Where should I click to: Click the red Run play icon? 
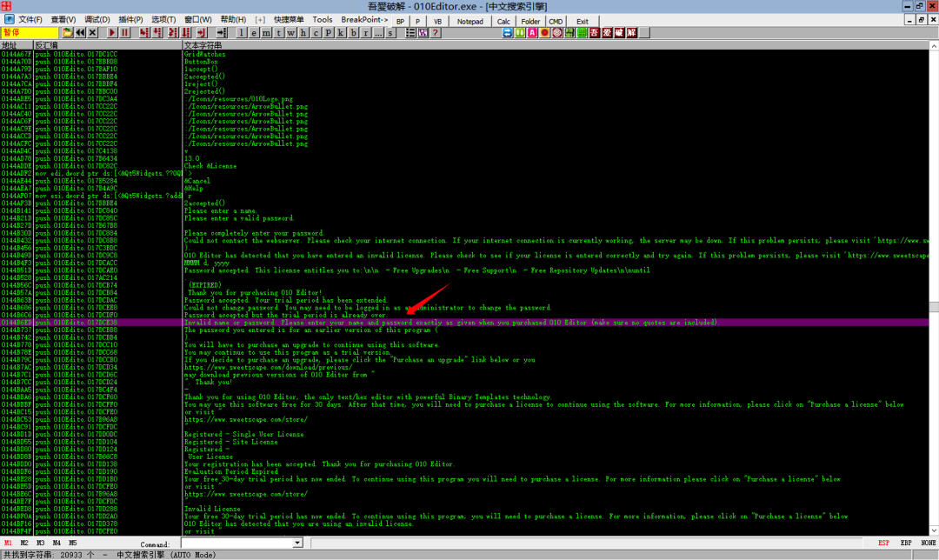coord(112,33)
